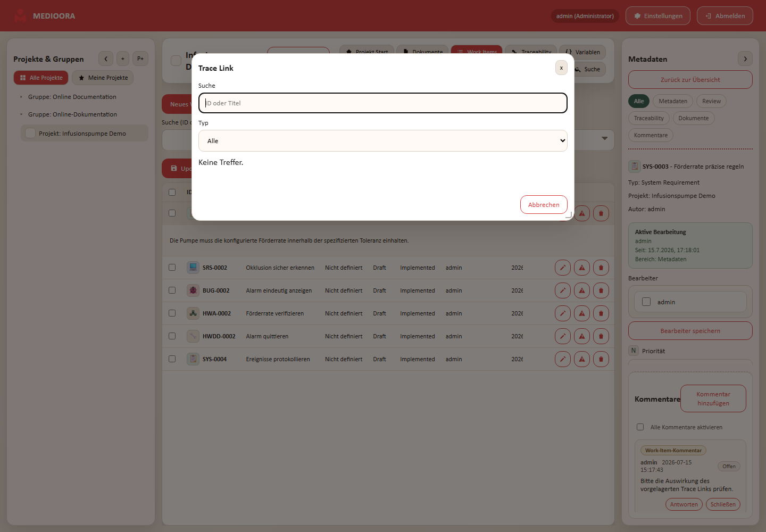Viewport: 766px width, 532px height.
Task: Select the Alle filter in Metadaten panel
Action: click(x=639, y=101)
